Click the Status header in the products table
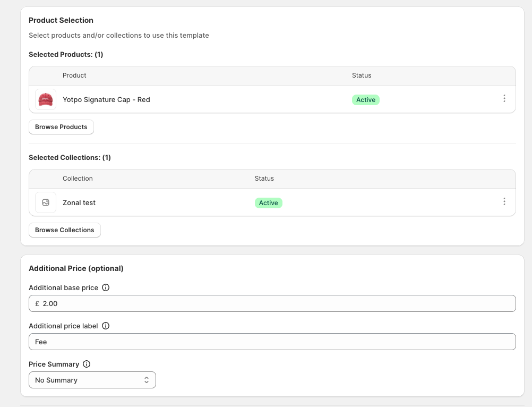 [x=362, y=75]
